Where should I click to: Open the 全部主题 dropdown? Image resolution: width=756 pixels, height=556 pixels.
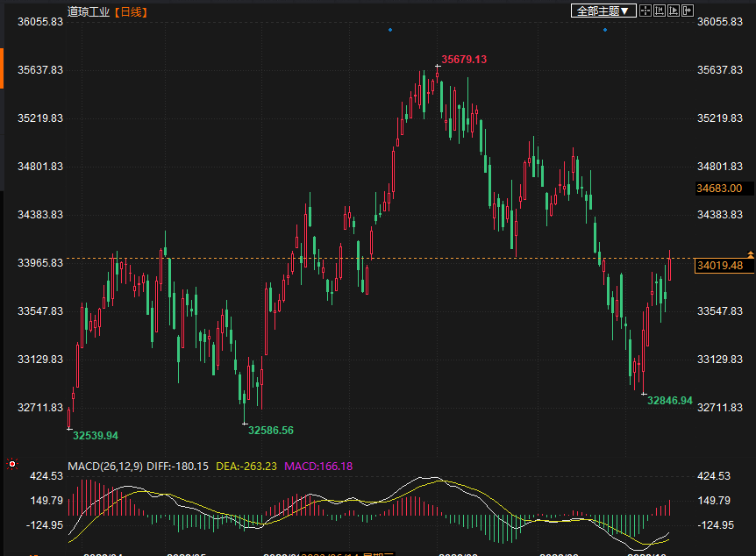(603, 11)
